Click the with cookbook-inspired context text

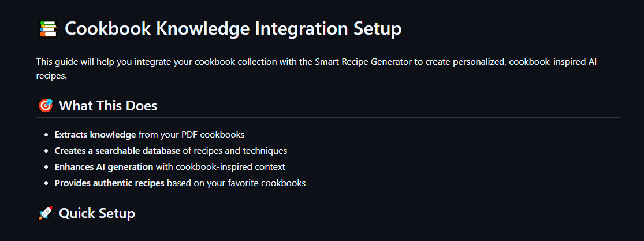tap(221, 167)
